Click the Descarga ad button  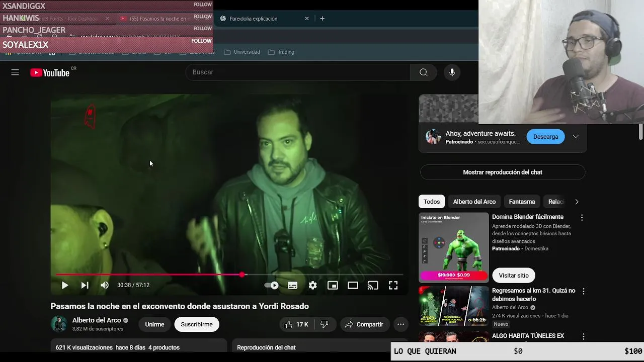[x=546, y=137]
